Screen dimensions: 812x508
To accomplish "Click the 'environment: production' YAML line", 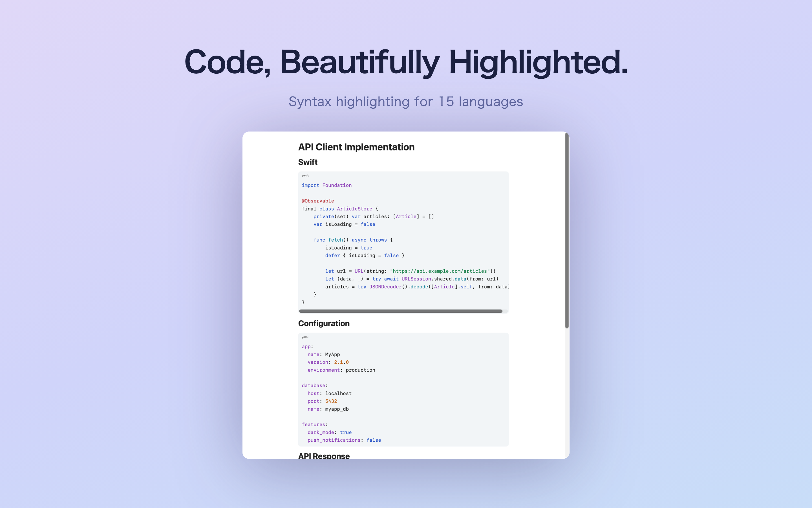I will pos(341,370).
